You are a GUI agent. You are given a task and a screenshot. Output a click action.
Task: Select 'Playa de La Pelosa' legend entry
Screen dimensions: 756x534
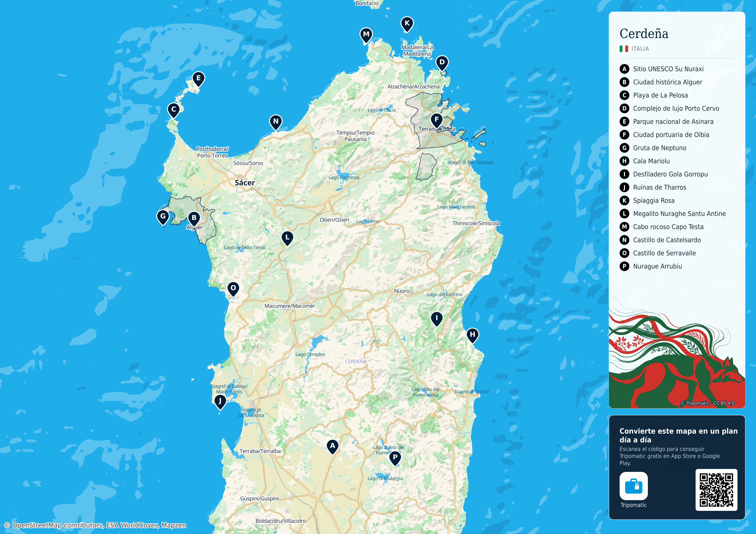pos(660,95)
